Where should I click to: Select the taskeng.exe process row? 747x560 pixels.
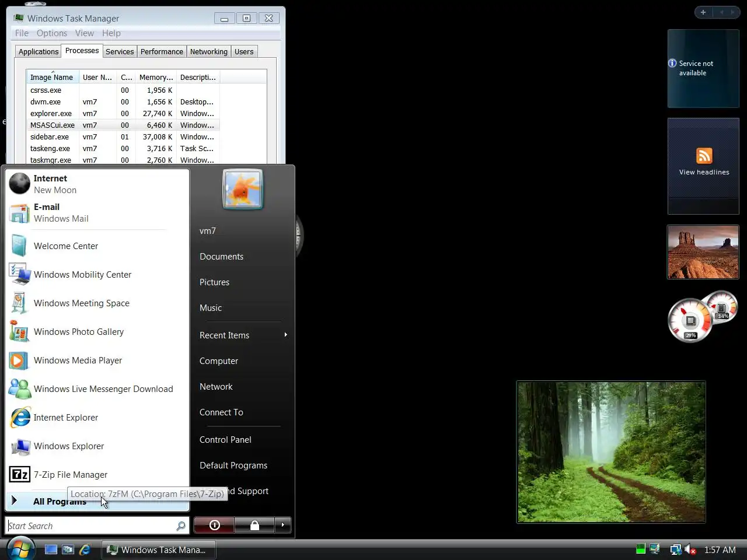point(123,148)
